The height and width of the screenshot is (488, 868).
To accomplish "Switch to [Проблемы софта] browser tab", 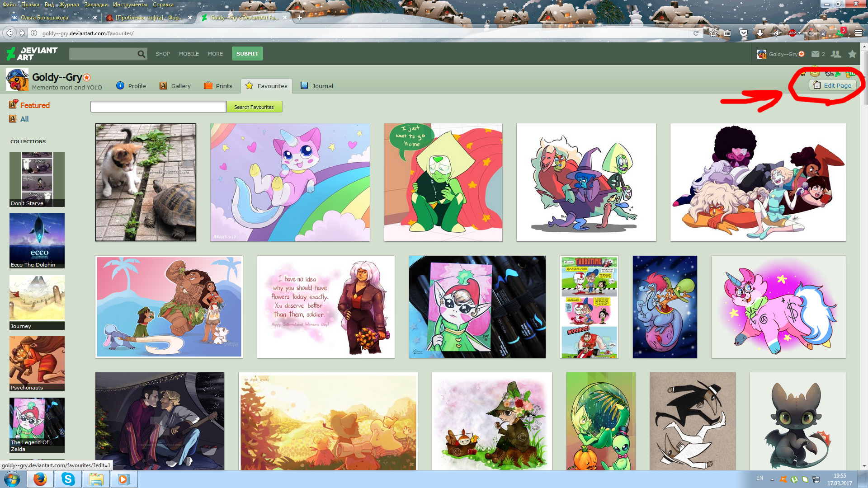I will click(149, 18).
